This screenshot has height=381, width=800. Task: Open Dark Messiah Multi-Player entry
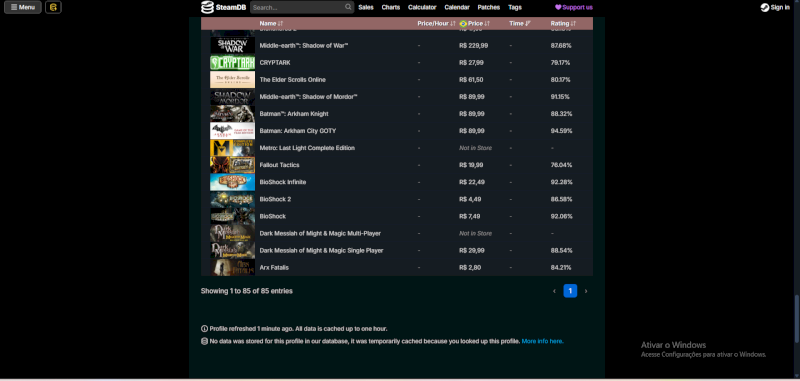[320, 234]
